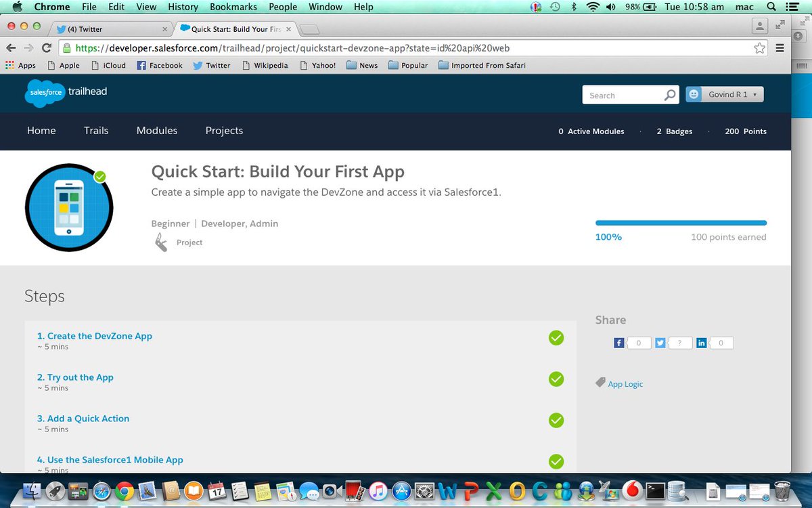Image resolution: width=812 pixels, height=508 pixels.
Task: Enter fullscreen with the expand arrows button
Action: tap(780, 26)
